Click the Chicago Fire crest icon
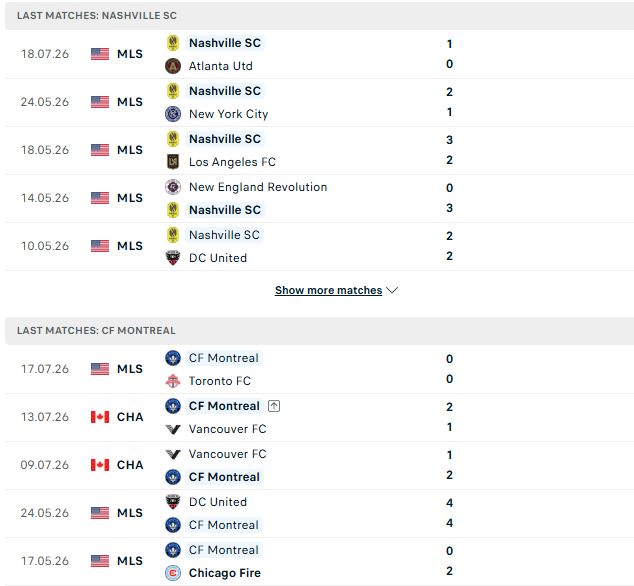The width and height of the screenshot is (634, 586). point(173,573)
